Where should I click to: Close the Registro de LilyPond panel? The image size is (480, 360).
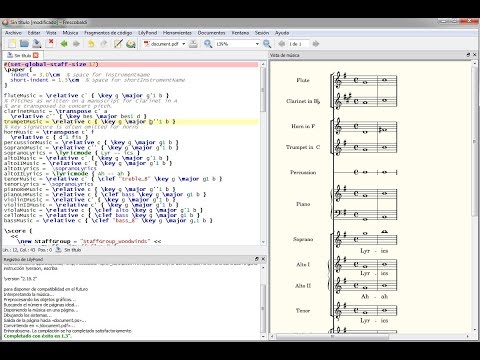[263, 259]
